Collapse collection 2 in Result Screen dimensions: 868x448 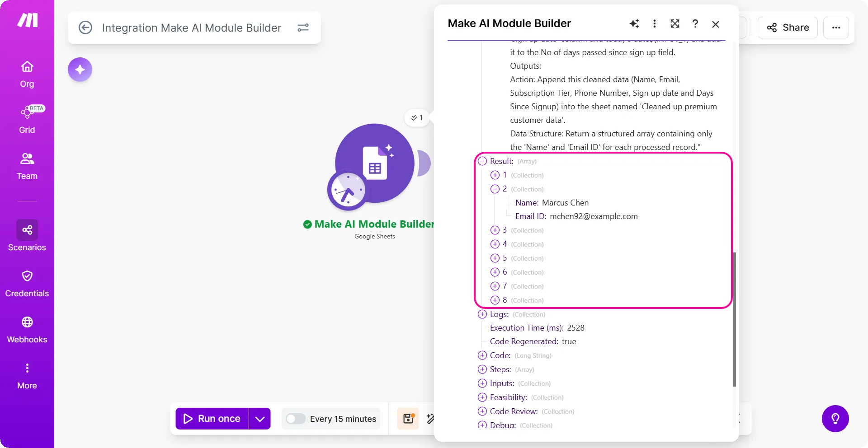tap(495, 189)
